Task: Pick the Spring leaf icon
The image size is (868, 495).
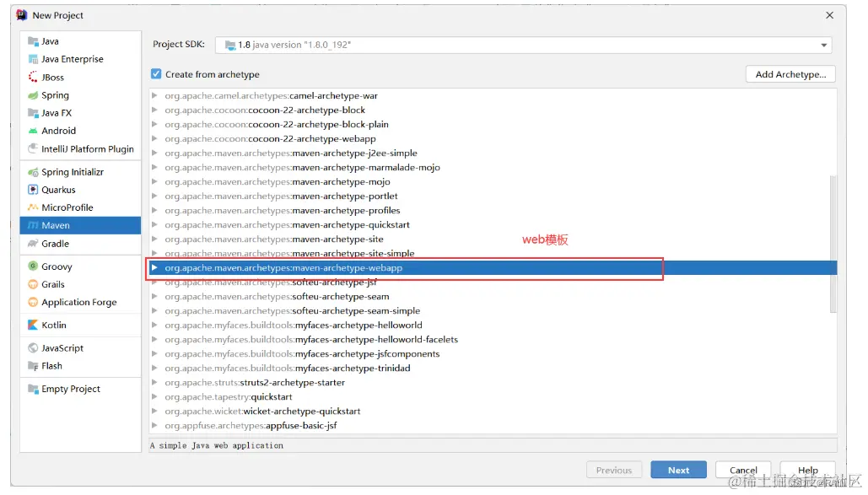Action: click(x=33, y=95)
